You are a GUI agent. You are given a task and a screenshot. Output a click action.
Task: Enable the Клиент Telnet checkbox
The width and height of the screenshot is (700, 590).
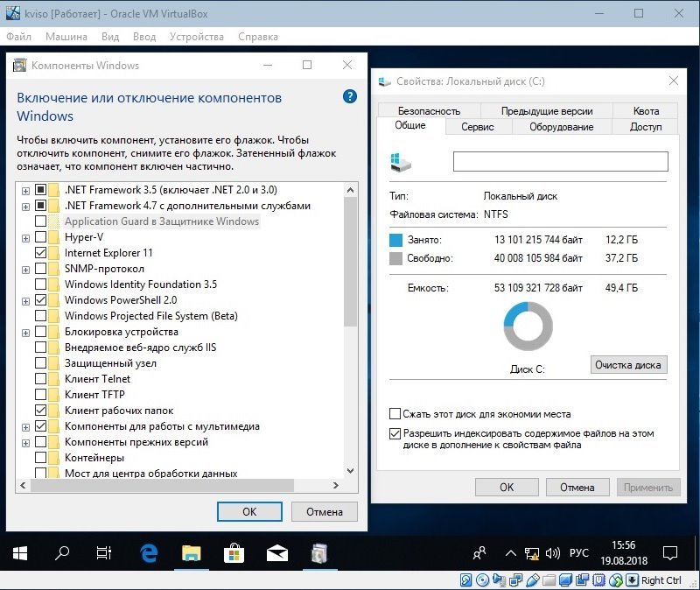pos(40,379)
